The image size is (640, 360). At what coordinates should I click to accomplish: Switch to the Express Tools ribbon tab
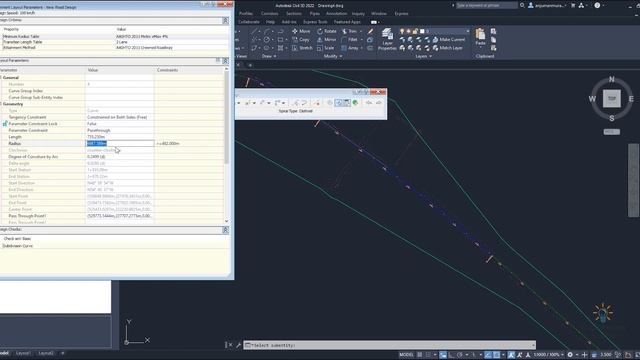[x=315, y=22]
